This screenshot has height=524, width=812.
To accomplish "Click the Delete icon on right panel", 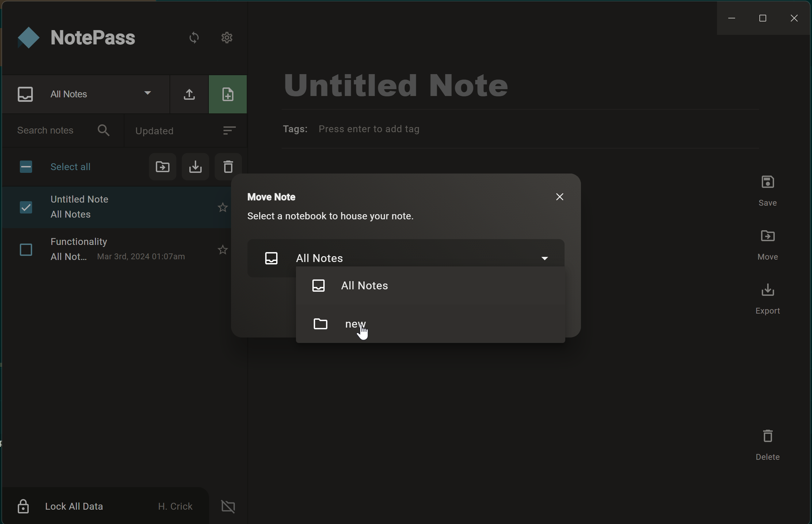I will pos(768,436).
